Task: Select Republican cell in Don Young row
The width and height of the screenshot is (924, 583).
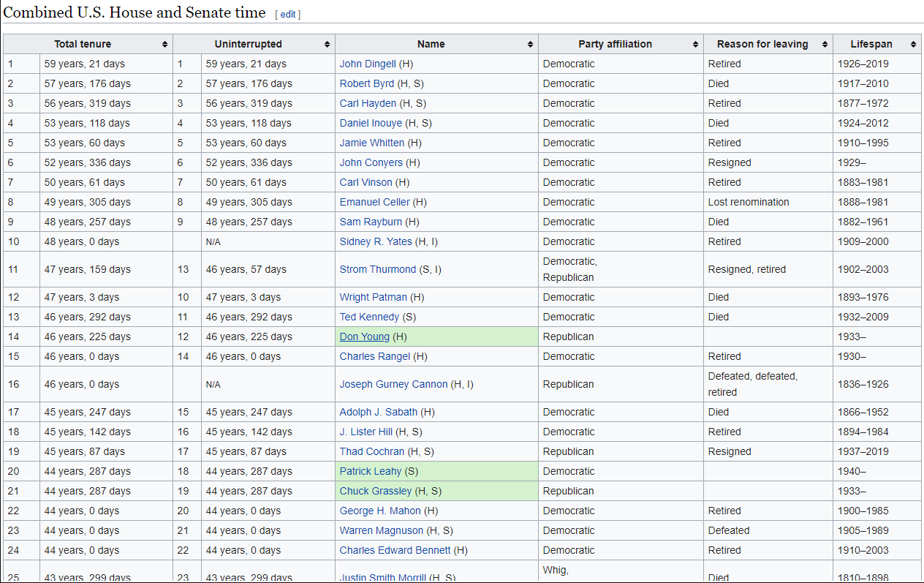Action: pyautogui.click(x=621, y=336)
